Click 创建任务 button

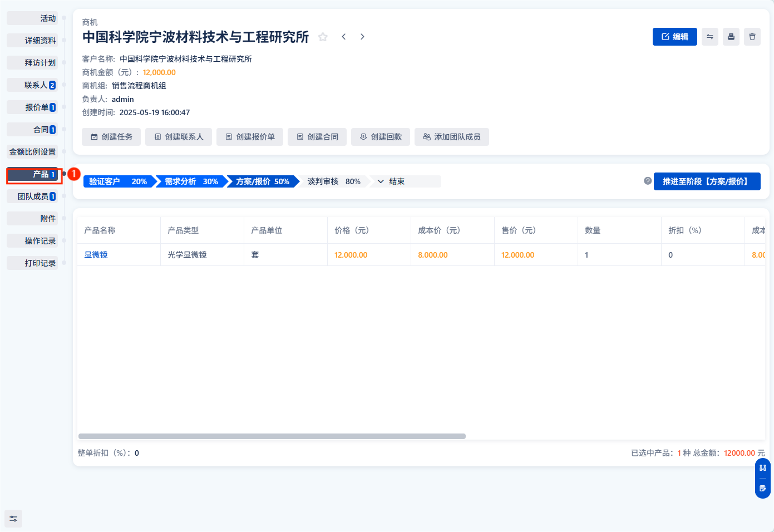111,137
